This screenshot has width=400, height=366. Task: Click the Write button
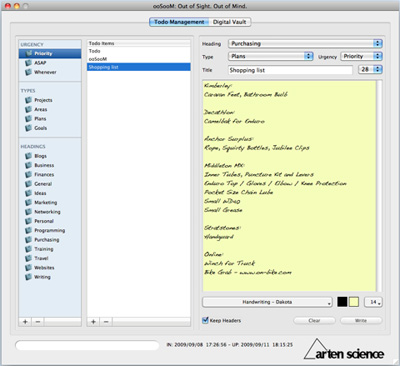[361, 320]
